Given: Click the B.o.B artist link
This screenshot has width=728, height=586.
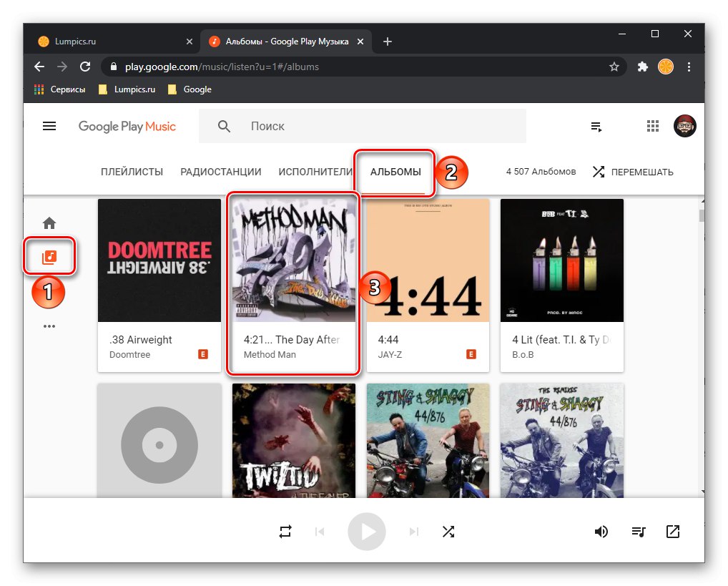Looking at the screenshot, I should tap(523, 355).
